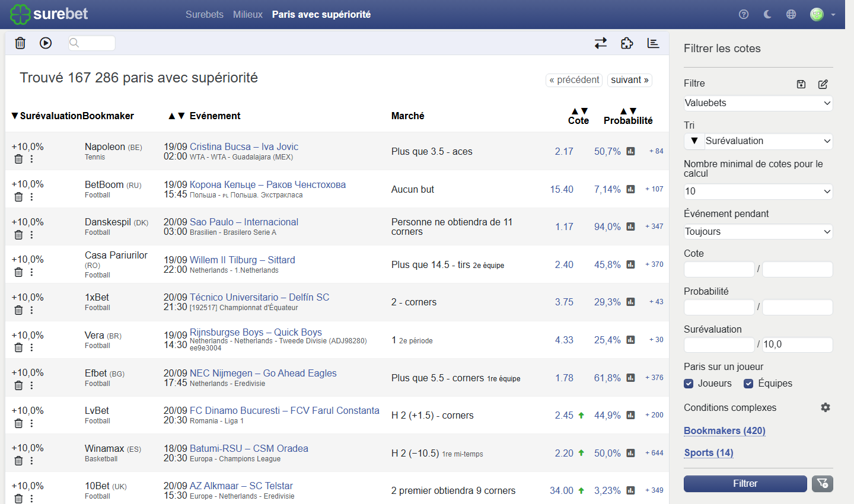This screenshot has width=854, height=504.
Task: Sort by Surévaluation using the header arrow
Action: click(15, 116)
